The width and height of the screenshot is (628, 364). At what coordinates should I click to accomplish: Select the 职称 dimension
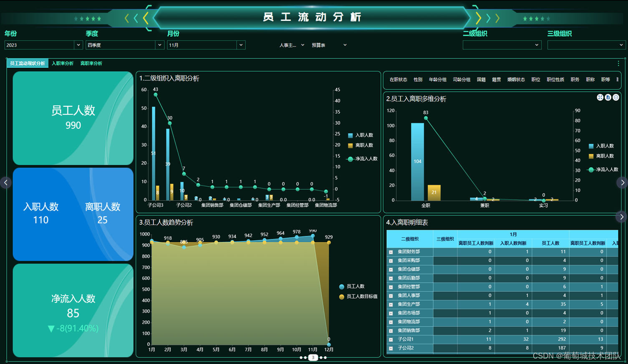pyautogui.click(x=590, y=80)
